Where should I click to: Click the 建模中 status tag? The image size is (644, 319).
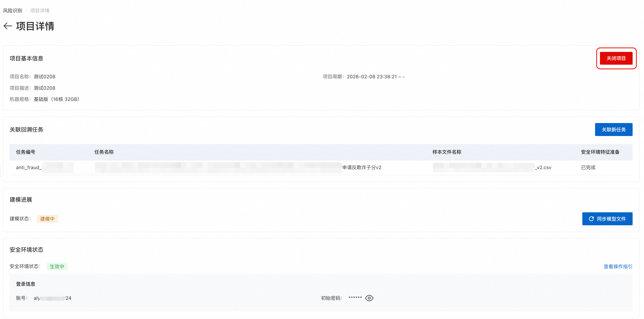pyautogui.click(x=47, y=219)
